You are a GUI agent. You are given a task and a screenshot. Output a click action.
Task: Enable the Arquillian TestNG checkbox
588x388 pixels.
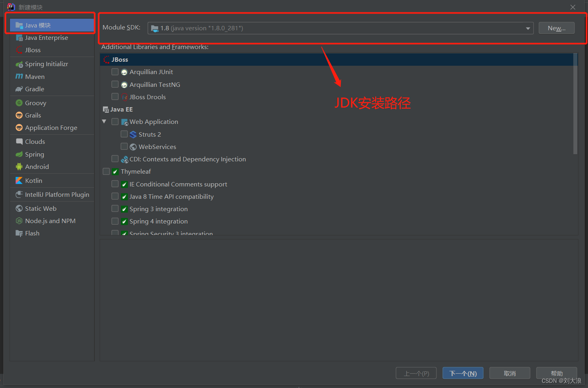pos(115,84)
